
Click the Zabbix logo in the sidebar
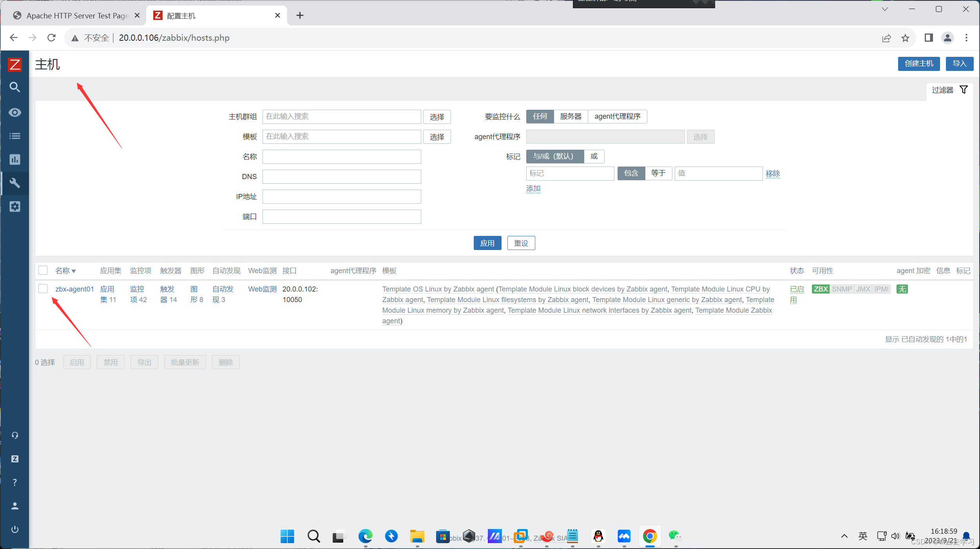coord(15,65)
